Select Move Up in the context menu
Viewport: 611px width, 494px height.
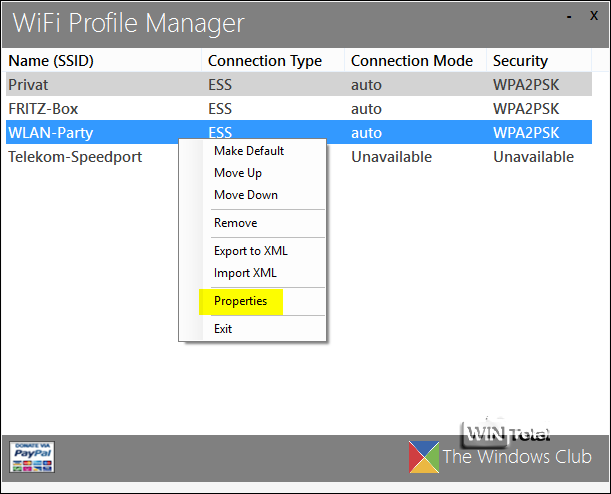coord(238,173)
